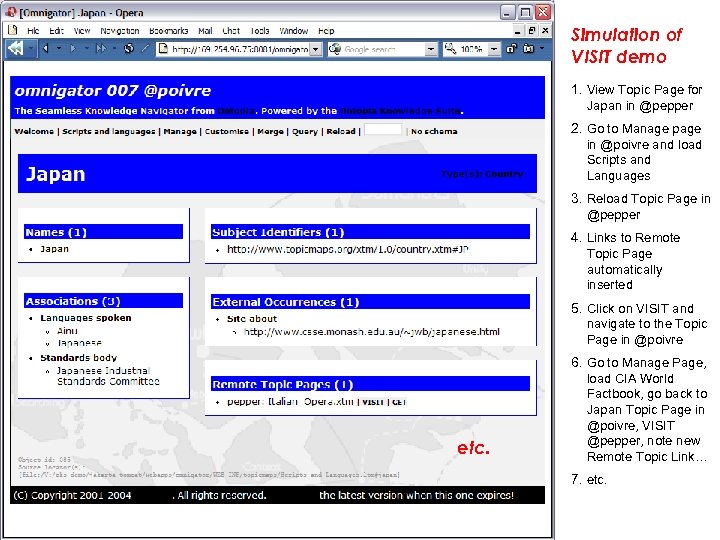Open the Edit menu
The image size is (720, 540).
pos(56,31)
